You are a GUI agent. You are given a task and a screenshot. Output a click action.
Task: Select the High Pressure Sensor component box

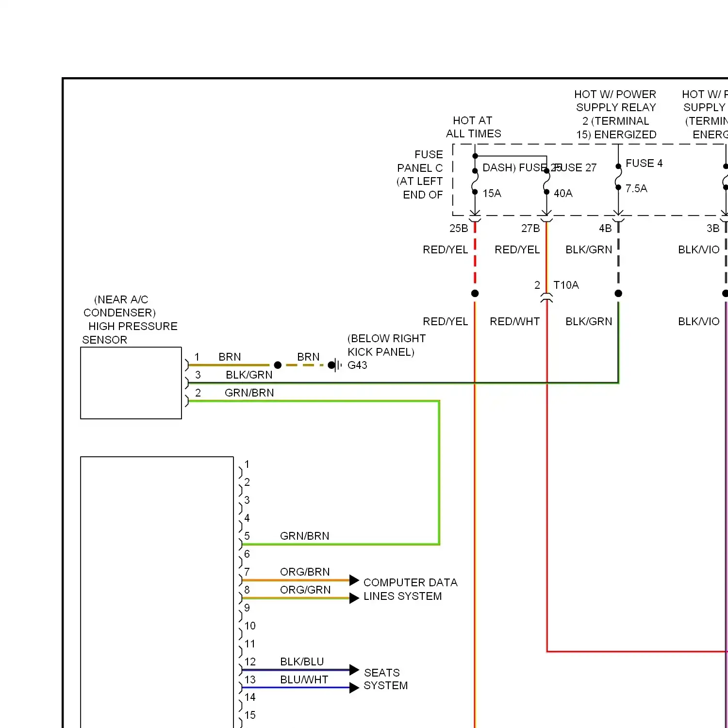pyautogui.click(x=131, y=383)
